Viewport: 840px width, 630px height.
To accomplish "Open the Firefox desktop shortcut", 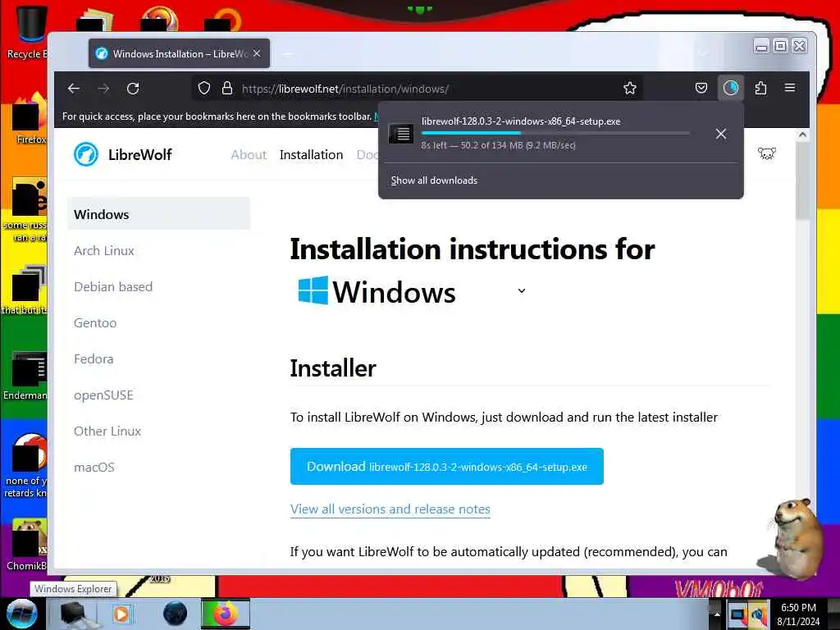I will point(28,119).
